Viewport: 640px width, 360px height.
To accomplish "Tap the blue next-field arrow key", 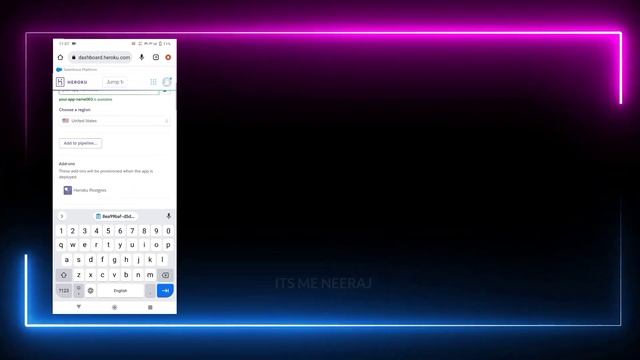I will pos(165,291).
